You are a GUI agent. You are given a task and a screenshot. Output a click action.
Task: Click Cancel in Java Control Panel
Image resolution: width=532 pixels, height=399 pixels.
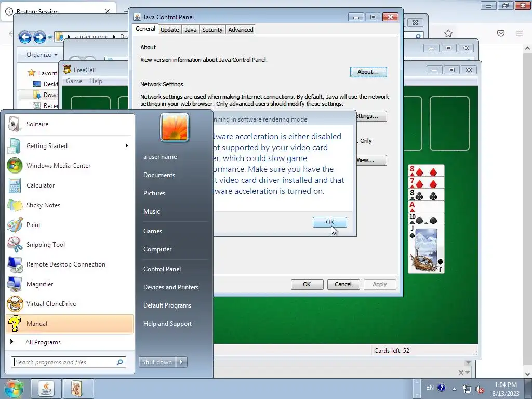[343, 284]
